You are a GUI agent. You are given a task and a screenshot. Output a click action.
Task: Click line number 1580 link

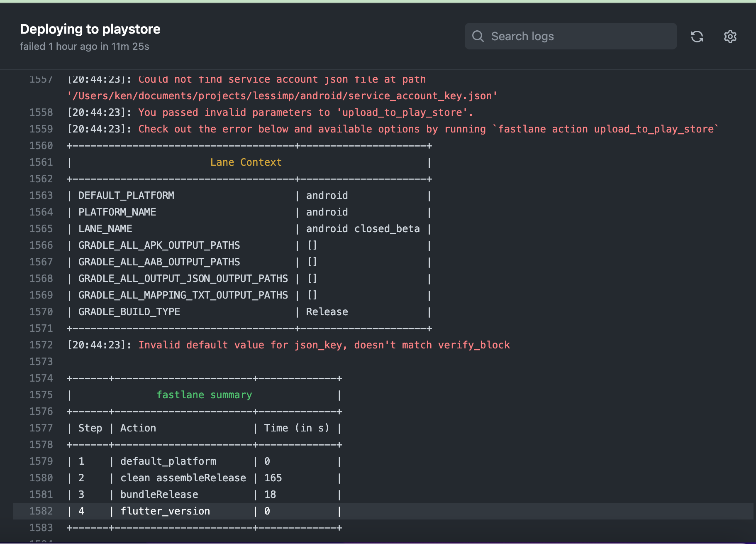click(41, 478)
